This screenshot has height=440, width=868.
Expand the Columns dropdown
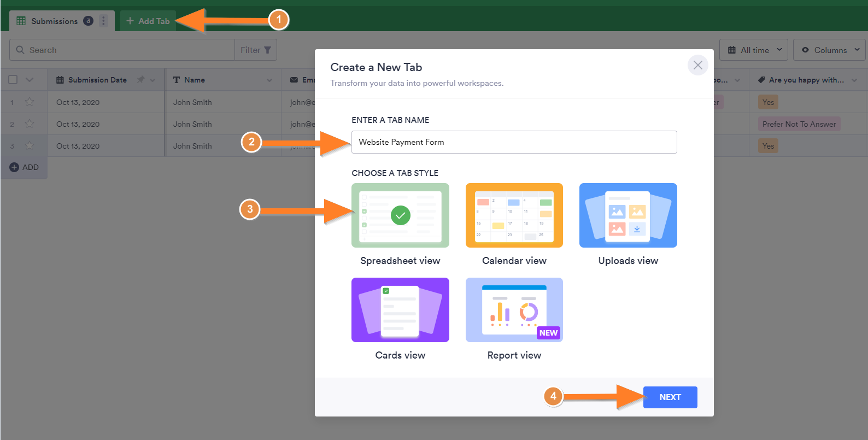829,50
